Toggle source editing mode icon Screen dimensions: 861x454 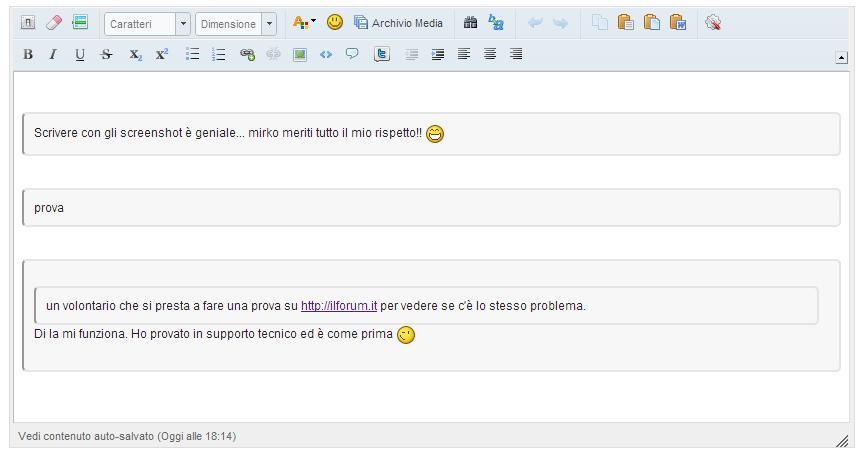pos(27,23)
